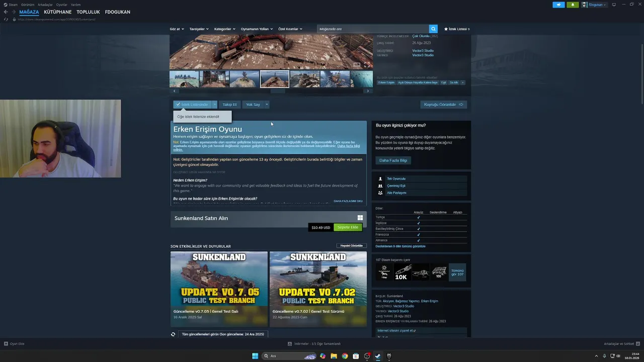Click the Steam icon in the taskbar
The height and width of the screenshot is (362, 644).
coord(378,356)
